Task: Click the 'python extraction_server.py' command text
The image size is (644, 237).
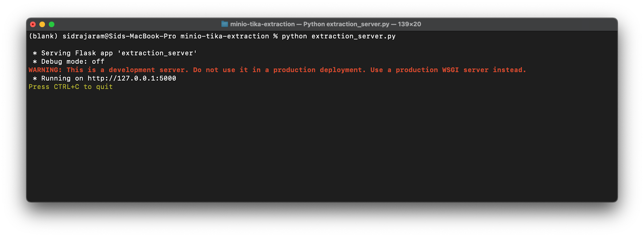Action: (338, 36)
